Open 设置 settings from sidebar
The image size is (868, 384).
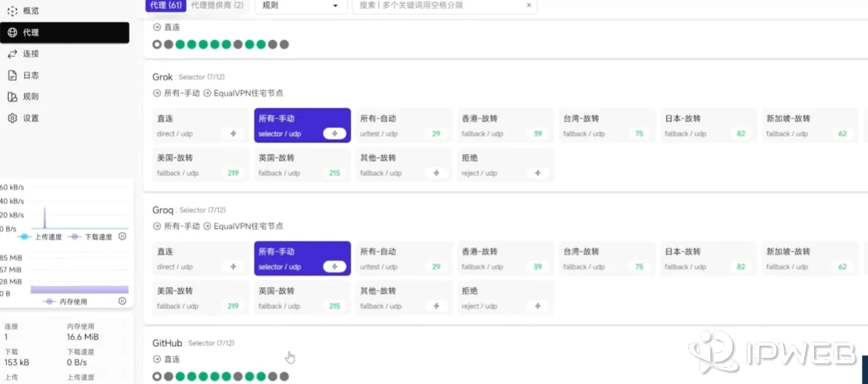64,118
